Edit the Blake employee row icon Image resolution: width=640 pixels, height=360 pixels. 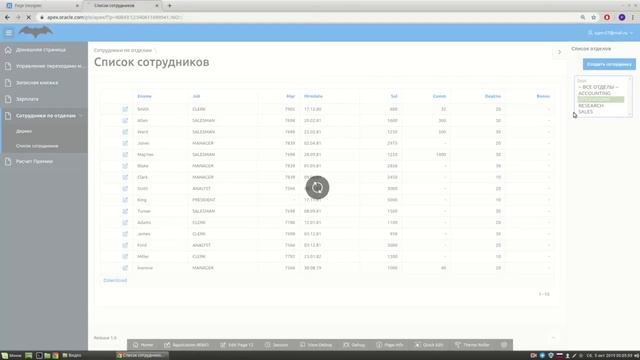pyautogui.click(x=125, y=166)
